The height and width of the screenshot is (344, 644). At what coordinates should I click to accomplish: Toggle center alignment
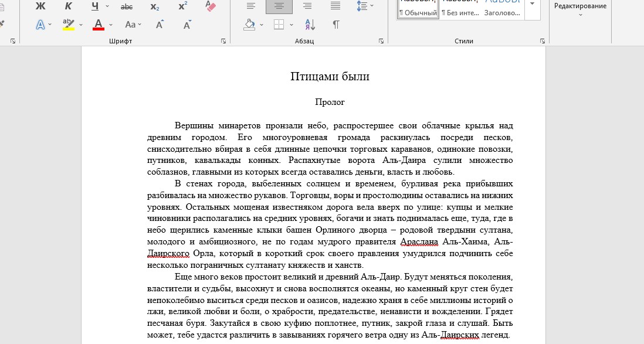279,6
